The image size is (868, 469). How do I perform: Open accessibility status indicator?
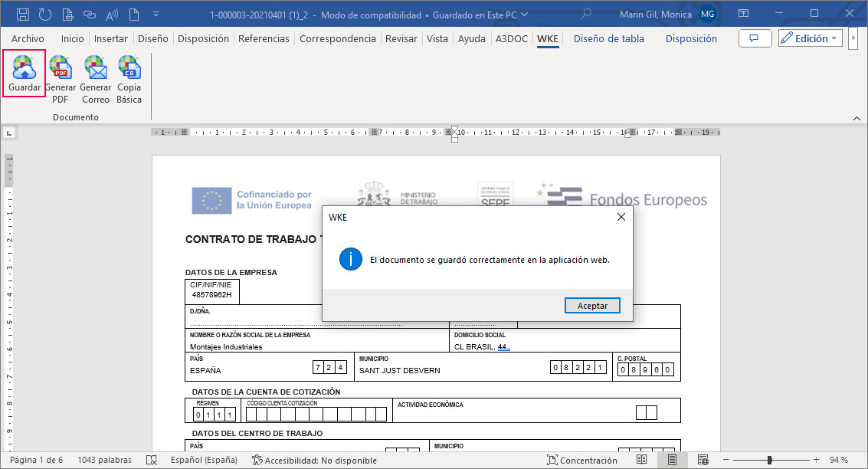[314, 460]
